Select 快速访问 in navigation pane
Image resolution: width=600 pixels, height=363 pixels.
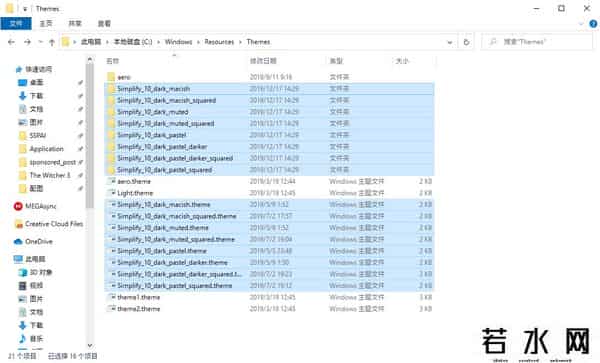click(x=38, y=69)
